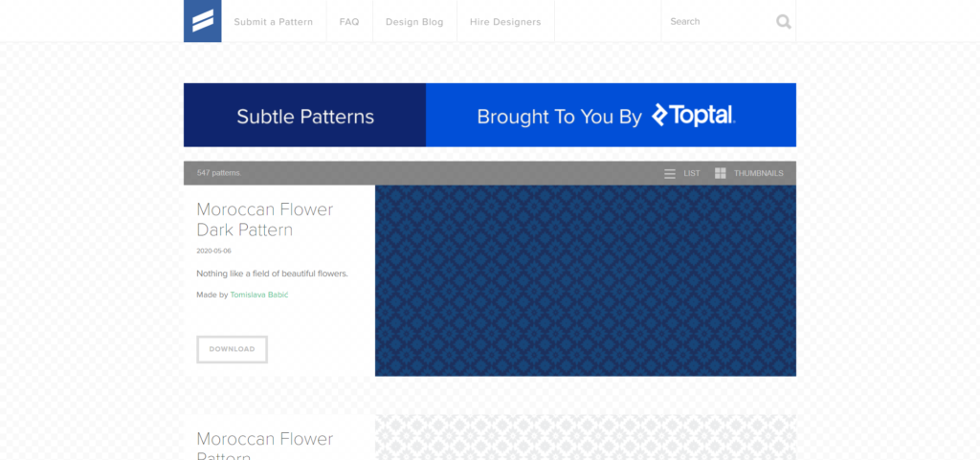
Task: Click the thumbnails grid icon
Action: (x=720, y=173)
